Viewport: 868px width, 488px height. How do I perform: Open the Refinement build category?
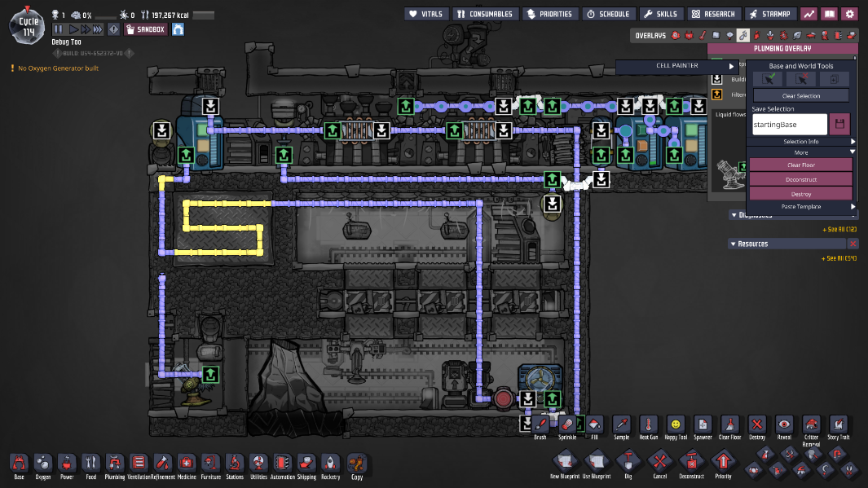[x=162, y=464]
